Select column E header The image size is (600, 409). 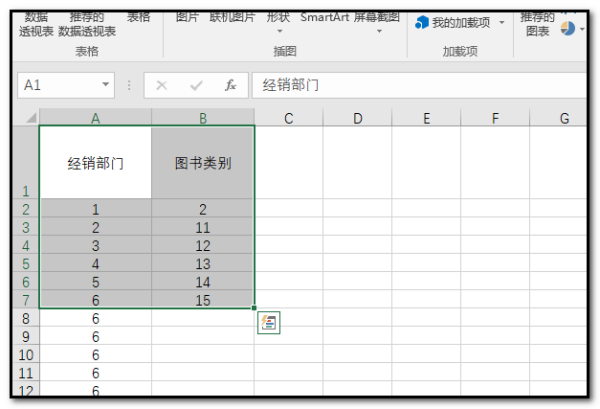pos(426,118)
